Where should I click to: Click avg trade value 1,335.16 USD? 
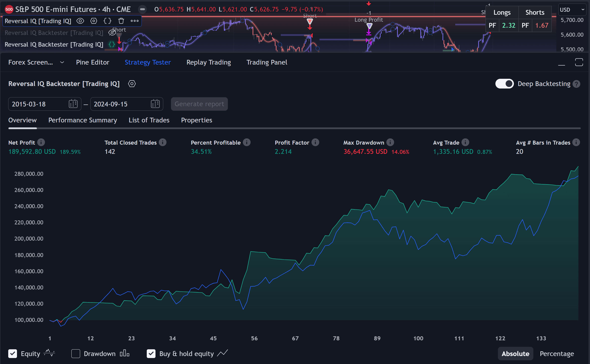coord(453,152)
